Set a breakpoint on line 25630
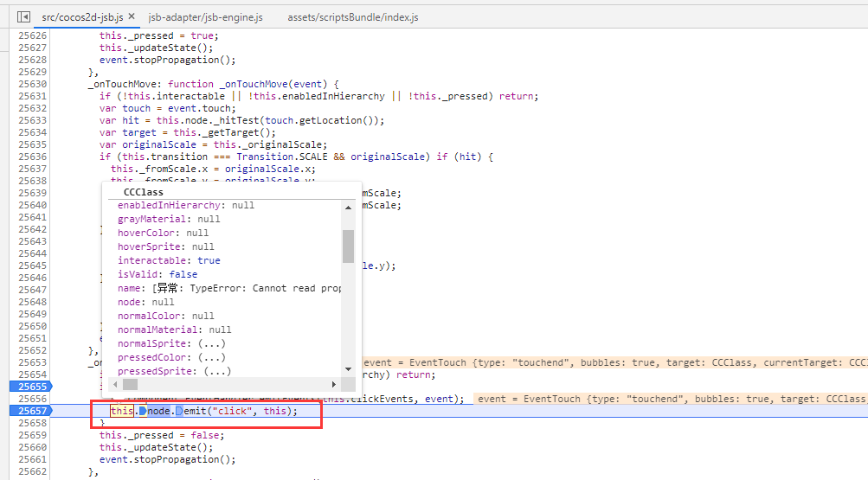This screenshot has width=868, height=480. (x=32, y=84)
